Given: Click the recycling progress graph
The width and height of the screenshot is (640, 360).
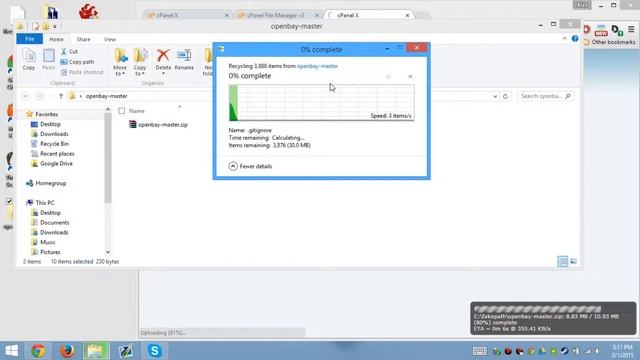Looking at the screenshot, I should pyautogui.click(x=322, y=102).
